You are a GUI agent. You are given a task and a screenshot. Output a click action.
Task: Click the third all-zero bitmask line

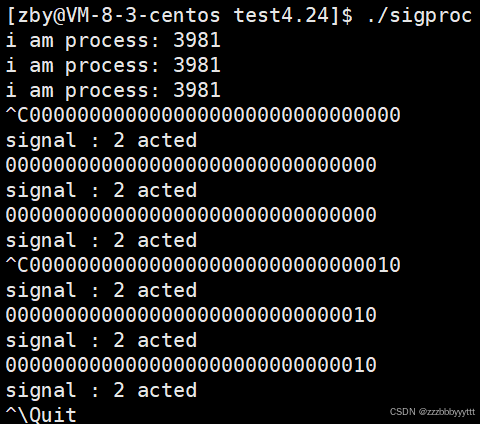pyautogui.click(x=191, y=215)
